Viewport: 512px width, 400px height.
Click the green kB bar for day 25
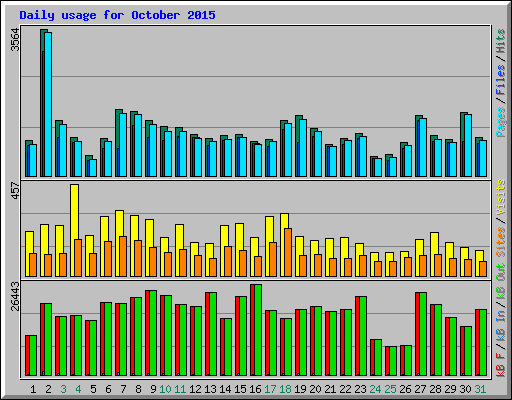tap(393, 361)
